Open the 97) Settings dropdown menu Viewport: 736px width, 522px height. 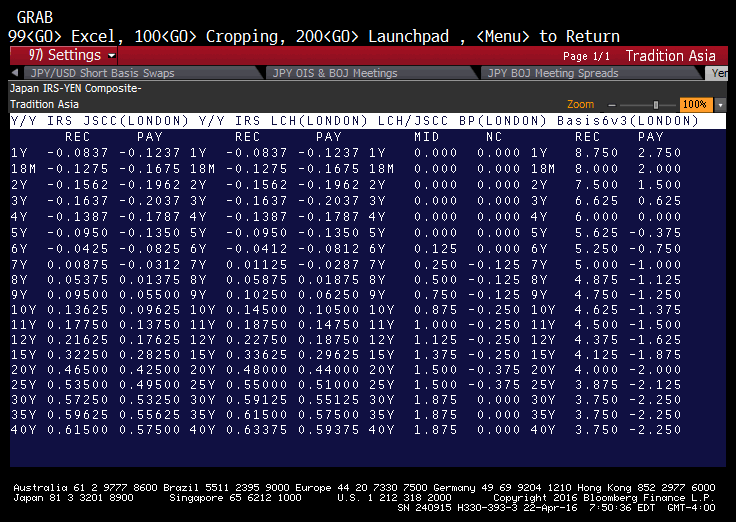pyautogui.click(x=64, y=55)
